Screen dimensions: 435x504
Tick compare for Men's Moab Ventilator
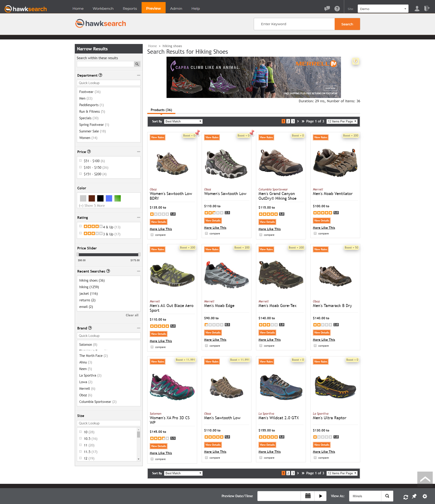point(315,233)
